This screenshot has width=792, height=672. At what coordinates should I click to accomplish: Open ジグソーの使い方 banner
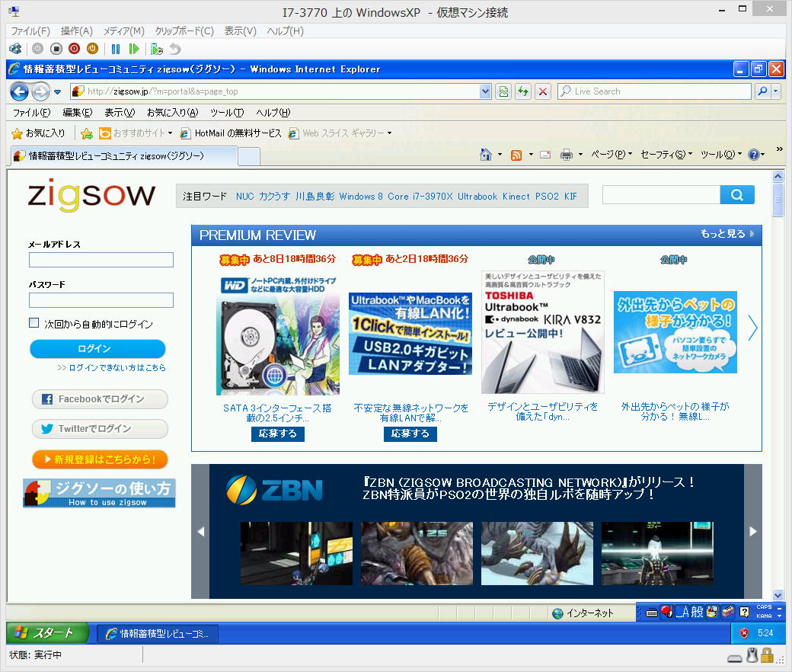(x=99, y=493)
